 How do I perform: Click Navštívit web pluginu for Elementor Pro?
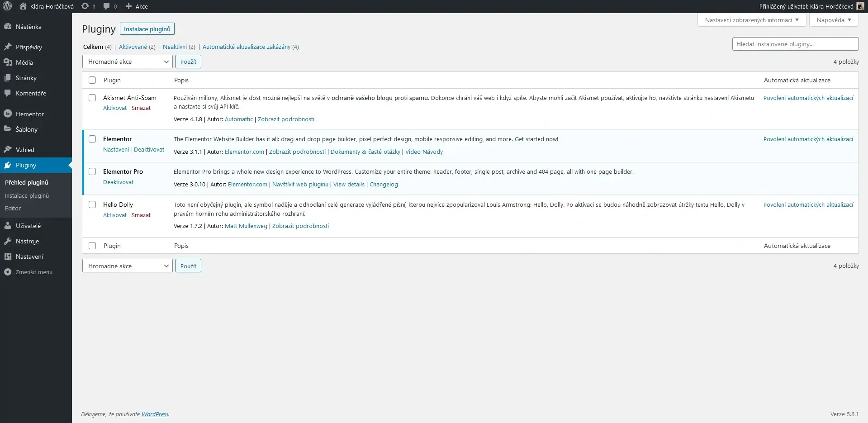tap(300, 184)
